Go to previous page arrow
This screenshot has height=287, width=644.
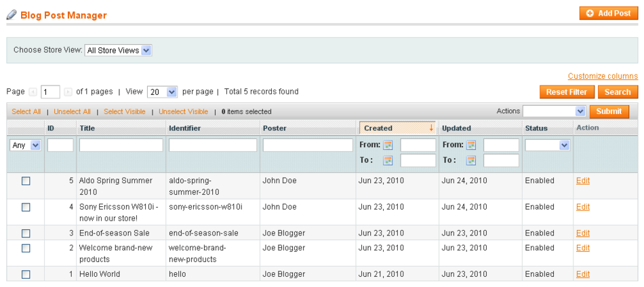(33, 92)
